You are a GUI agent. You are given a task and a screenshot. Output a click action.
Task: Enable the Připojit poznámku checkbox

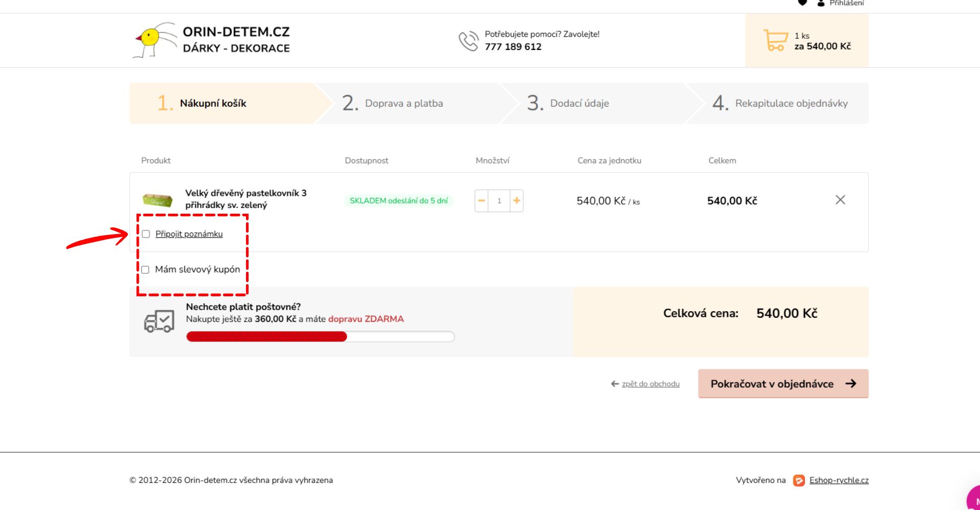[146, 234]
